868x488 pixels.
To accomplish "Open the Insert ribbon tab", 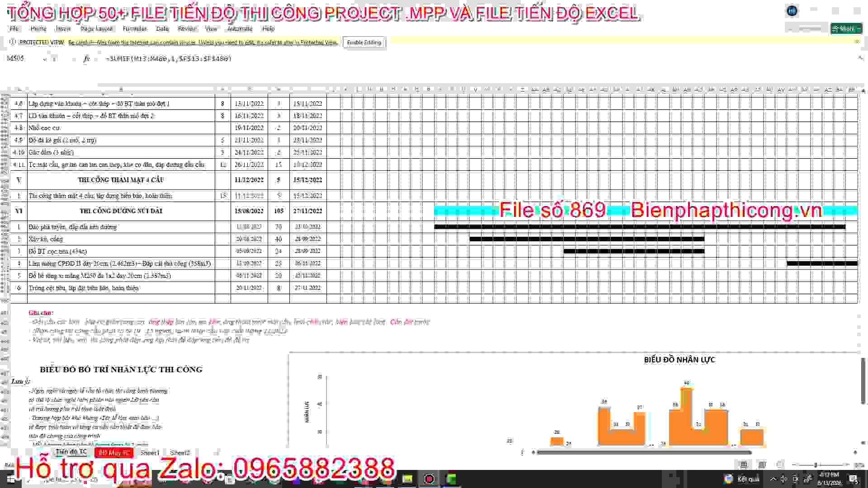I will [63, 28].
